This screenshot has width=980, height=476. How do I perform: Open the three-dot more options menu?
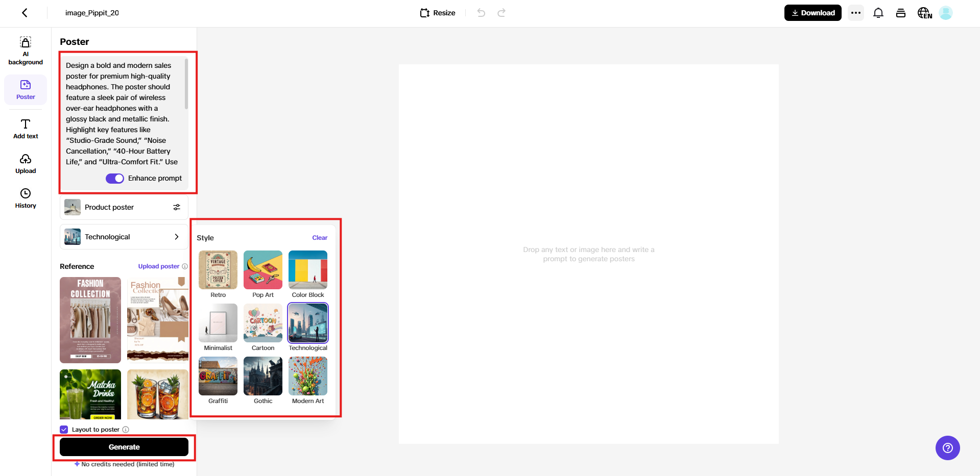pos(855,13)
